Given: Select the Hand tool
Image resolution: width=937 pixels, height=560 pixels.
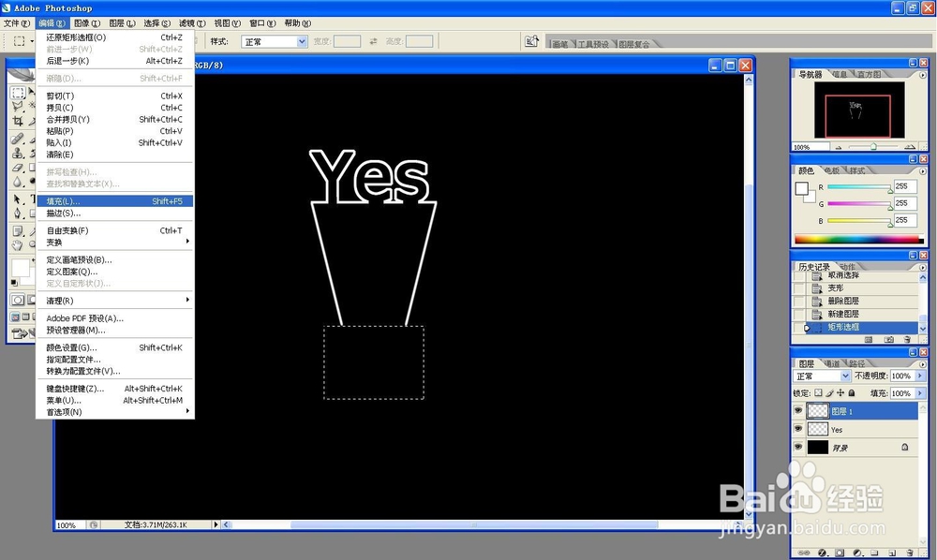Looking at the screenshot, I should point(18,244).
